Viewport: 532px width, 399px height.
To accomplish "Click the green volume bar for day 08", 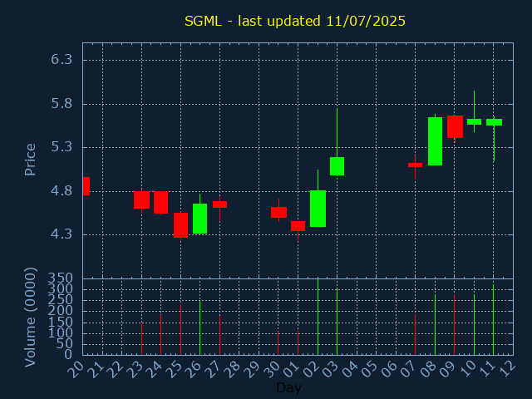I will [435, 325].
